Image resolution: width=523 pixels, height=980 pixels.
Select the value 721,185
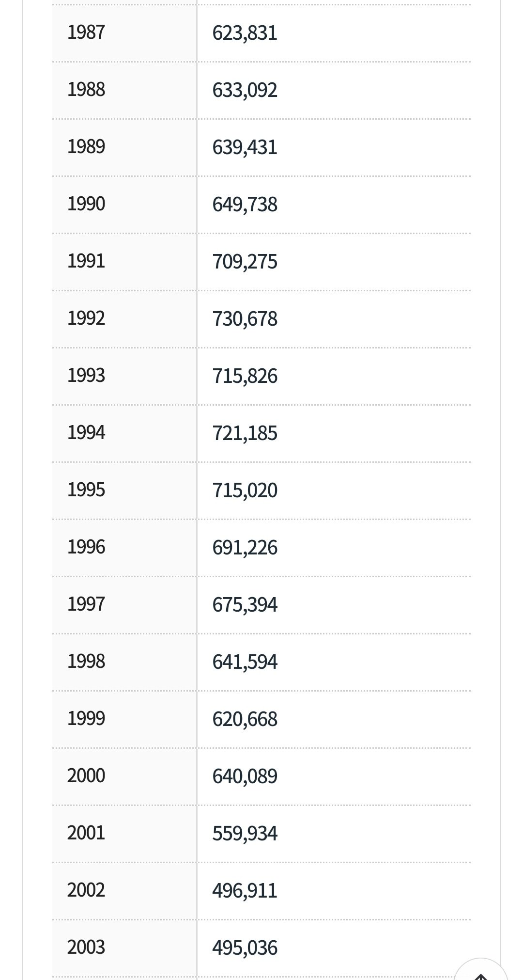point(245,433)
